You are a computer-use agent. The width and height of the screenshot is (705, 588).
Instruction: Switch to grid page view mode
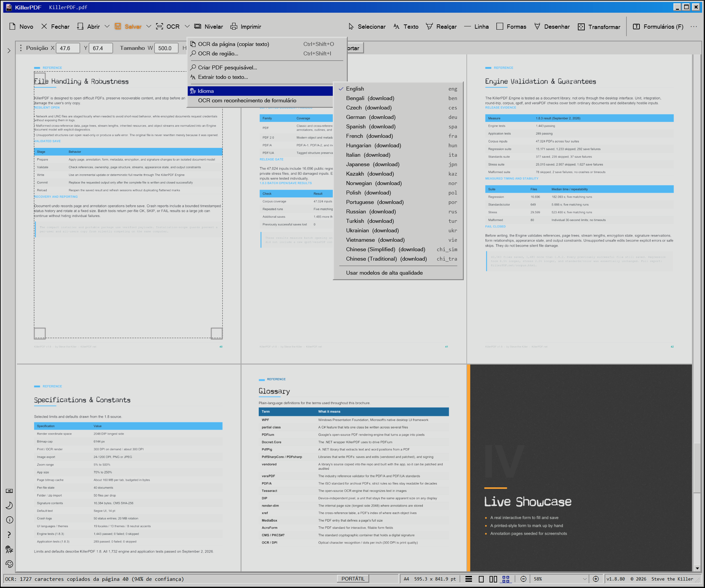tap(506, 579)
